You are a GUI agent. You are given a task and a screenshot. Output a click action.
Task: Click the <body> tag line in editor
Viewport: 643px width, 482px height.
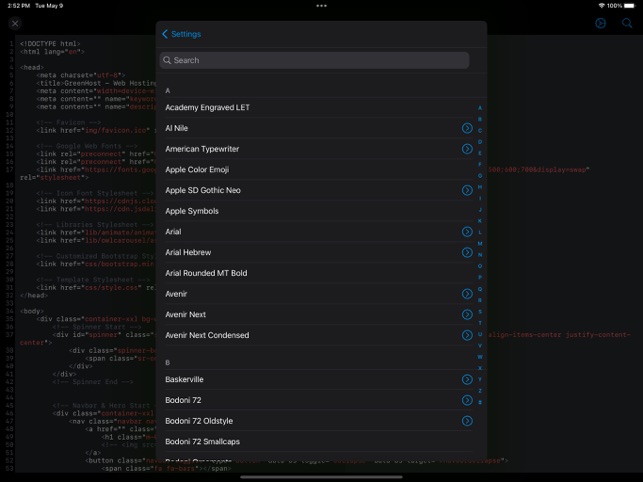click(32, 311)
